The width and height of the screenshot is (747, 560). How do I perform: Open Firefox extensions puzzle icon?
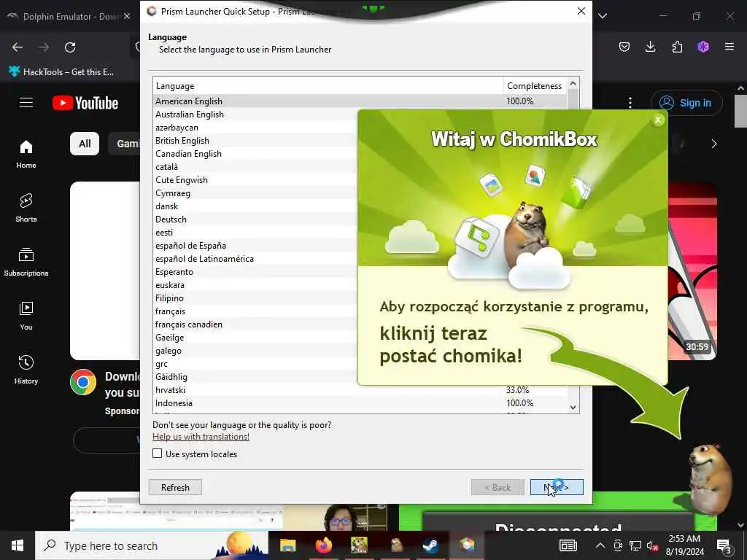pos(677,47)
